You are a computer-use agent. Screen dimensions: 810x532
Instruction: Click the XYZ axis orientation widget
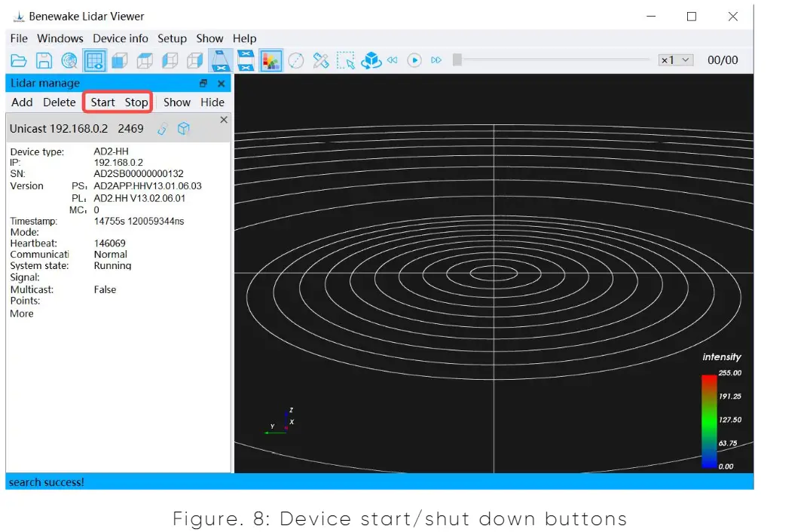(x=280, y=421)
